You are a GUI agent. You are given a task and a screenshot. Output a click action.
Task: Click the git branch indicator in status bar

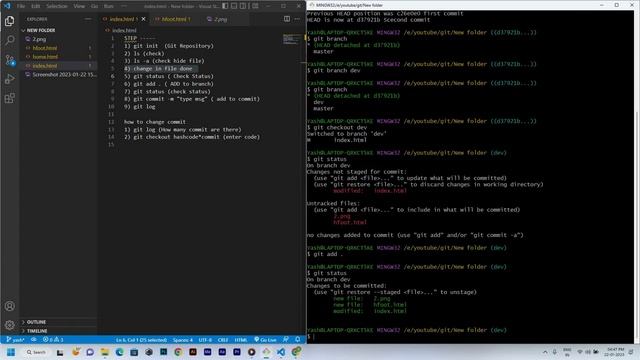pyautogui.click(x=16, y=340)
